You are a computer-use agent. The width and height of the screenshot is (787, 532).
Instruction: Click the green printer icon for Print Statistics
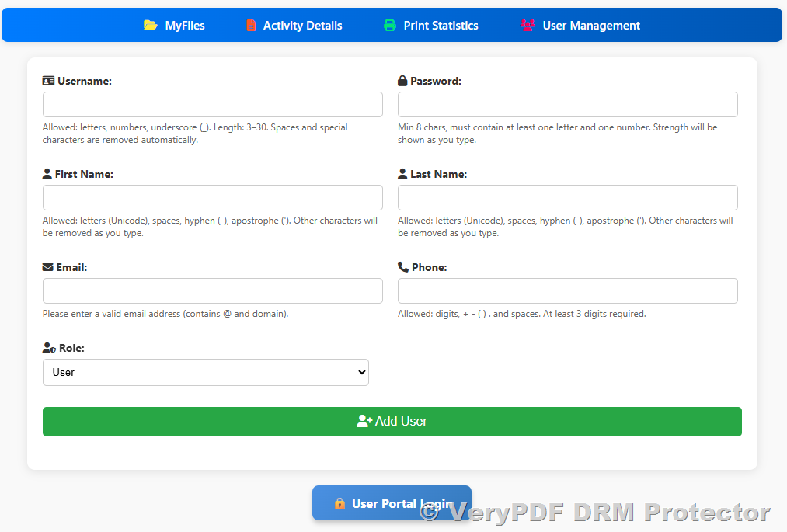point(390,26)
